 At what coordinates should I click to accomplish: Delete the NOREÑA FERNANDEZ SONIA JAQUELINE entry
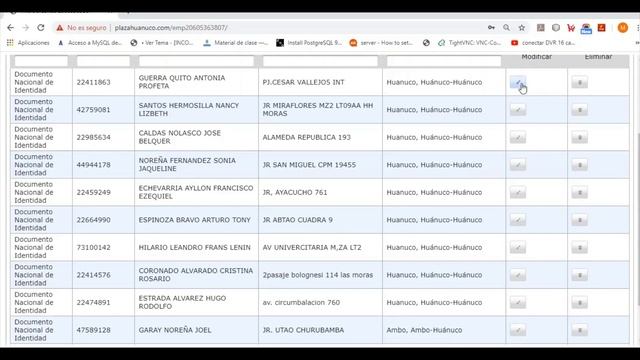coord(579,165)
